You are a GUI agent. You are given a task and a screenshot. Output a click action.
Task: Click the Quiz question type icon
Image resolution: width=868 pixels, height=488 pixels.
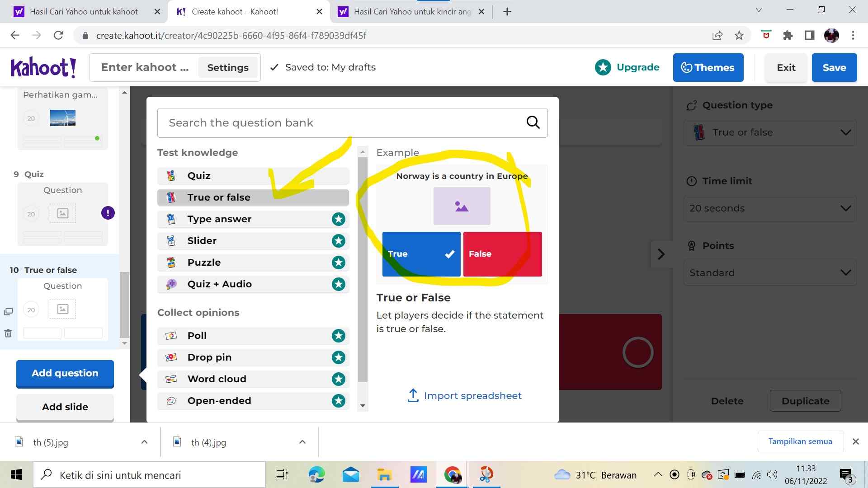[171, 176]
